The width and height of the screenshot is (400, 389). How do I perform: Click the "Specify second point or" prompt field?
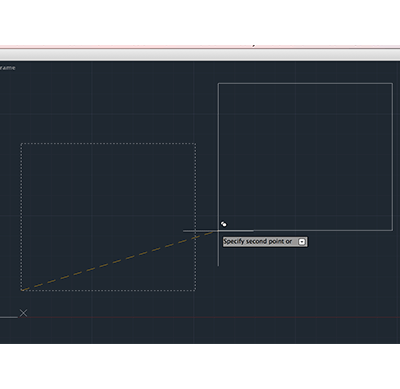(x=265, y=242)
